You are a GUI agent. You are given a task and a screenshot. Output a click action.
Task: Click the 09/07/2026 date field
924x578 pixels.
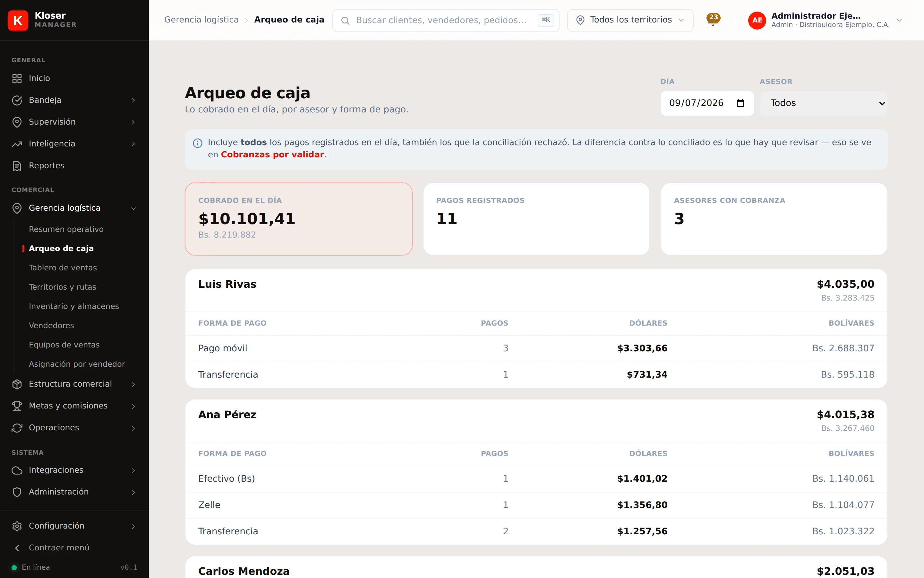[707, 103]
